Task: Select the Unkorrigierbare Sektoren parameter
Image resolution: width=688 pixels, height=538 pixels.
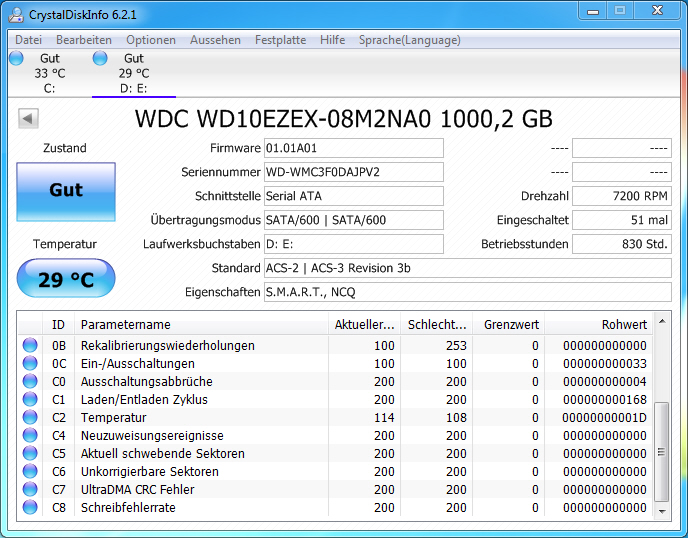Action: pos(150,472)
